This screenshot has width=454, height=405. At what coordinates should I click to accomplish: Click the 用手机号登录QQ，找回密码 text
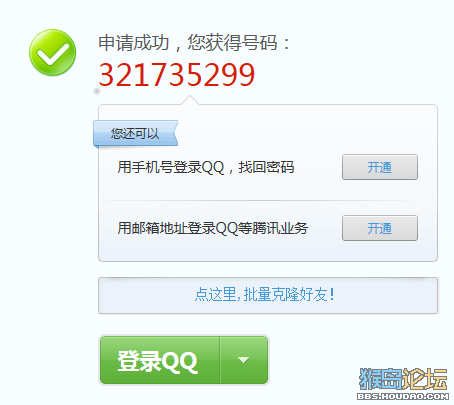[x=206, y=167]
